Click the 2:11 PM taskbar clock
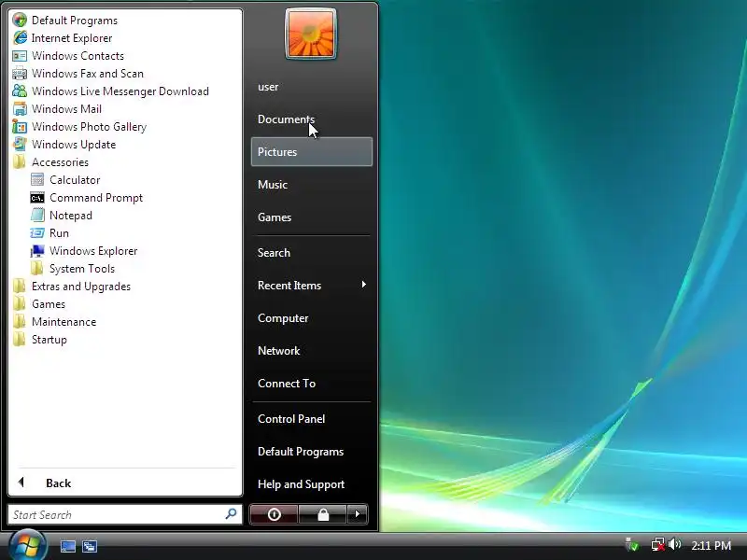Screen dimensions: 747x560 (x=711, y=545)
